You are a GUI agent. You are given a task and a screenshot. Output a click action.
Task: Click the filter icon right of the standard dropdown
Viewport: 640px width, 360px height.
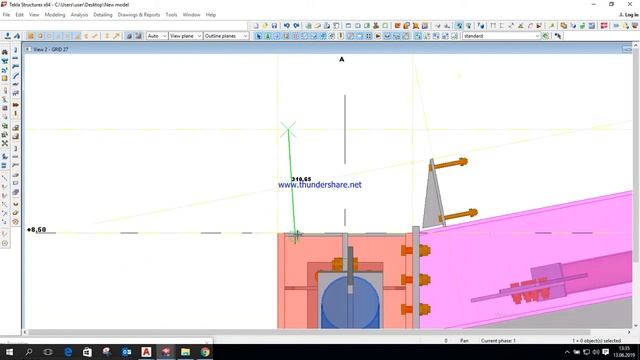point(546,36)
